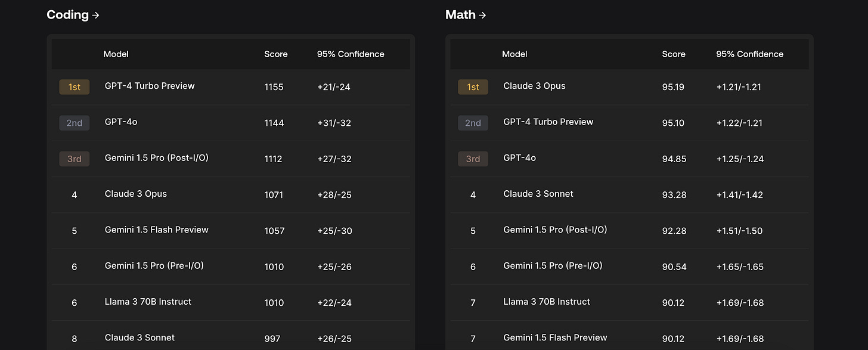This screenshot has height=350, width=868.
Task: Click the confidence value +31/-32
Action: click(x=334, y=123)
